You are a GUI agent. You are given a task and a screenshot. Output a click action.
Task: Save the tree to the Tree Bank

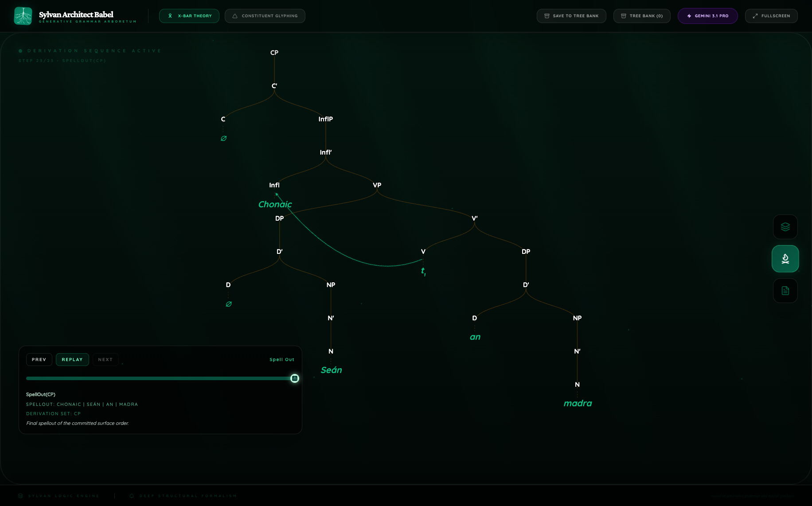pos(571,16)
